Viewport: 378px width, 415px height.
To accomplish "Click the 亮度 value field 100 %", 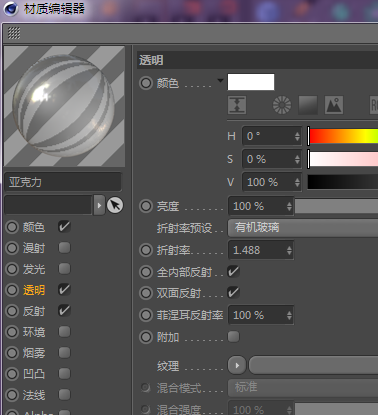I will 261,206.
